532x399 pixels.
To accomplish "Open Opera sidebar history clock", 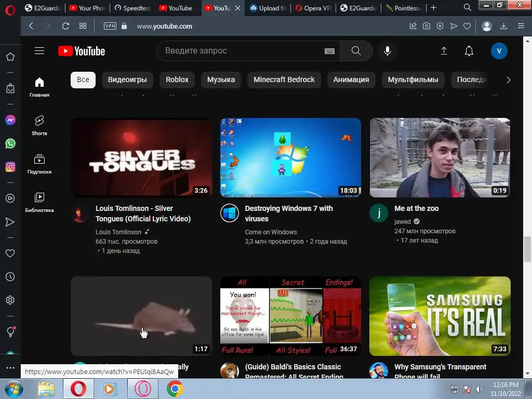I will 10,276.
